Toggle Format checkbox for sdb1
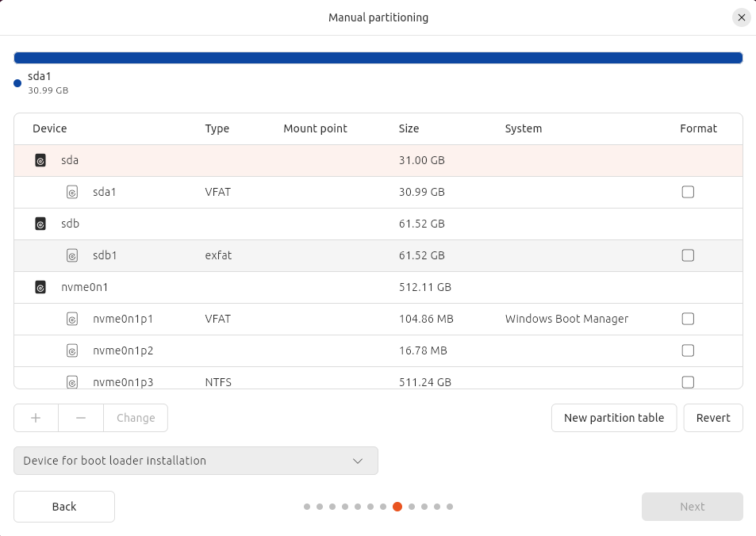The height and width of the screenshot is (536, 756). tap(688, 255)
